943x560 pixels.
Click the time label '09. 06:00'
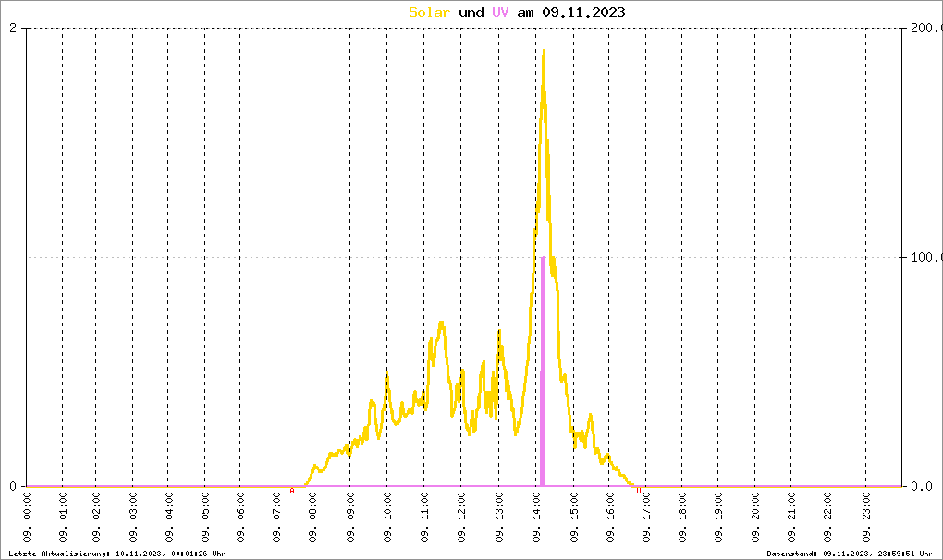point(240,517)
